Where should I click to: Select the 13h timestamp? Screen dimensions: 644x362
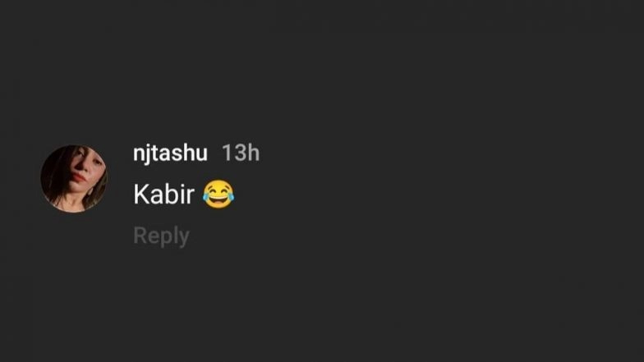click(241, 153)
